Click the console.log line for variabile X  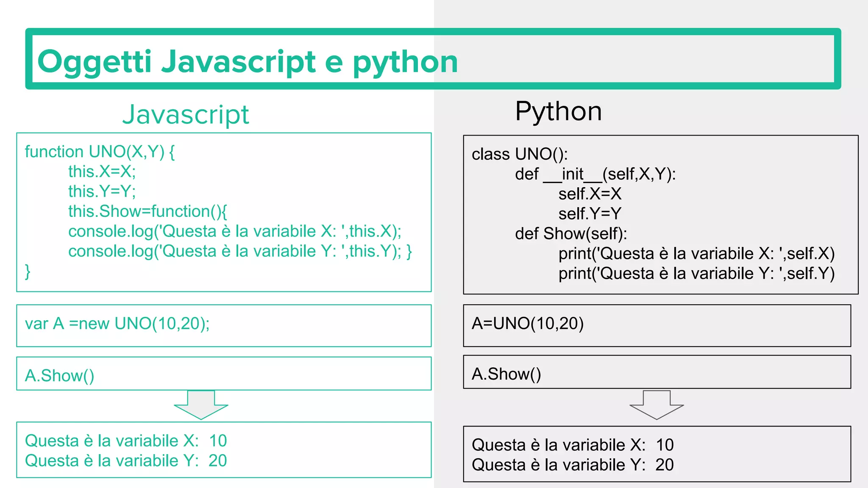point(235,231)
